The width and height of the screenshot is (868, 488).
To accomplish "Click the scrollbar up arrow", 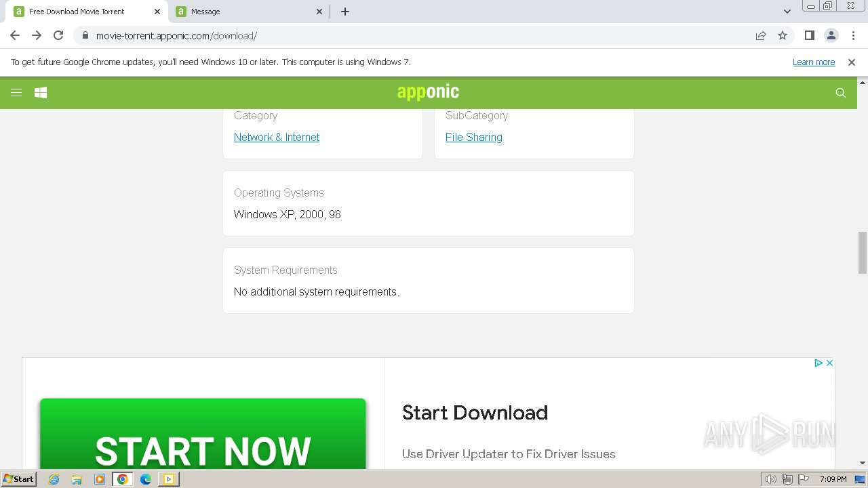I will click(x=863, y=82).
